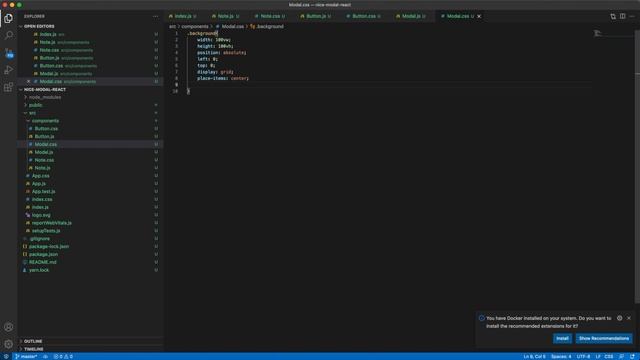Click the feedback icon in the status bar
The width and height of the screenshot is (640, 360).
click(x=622, y=356)
